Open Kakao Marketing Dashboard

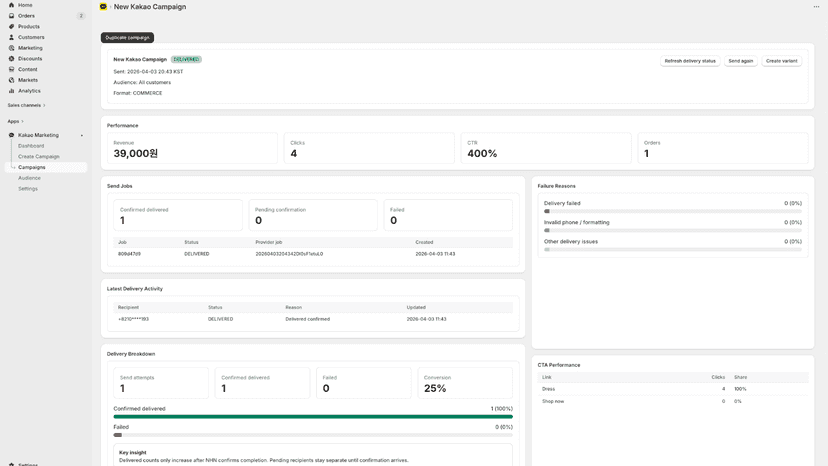pyautogui.click(x=31, y=146)
